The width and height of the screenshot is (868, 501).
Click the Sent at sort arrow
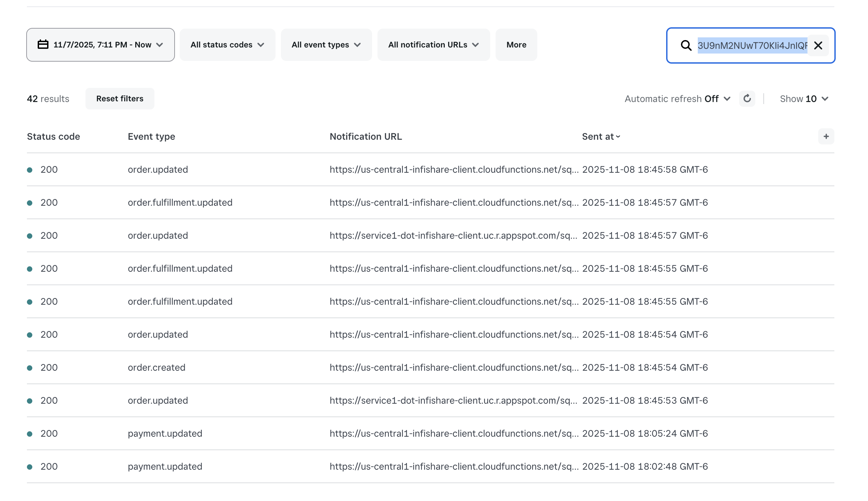tap(618, 137)
